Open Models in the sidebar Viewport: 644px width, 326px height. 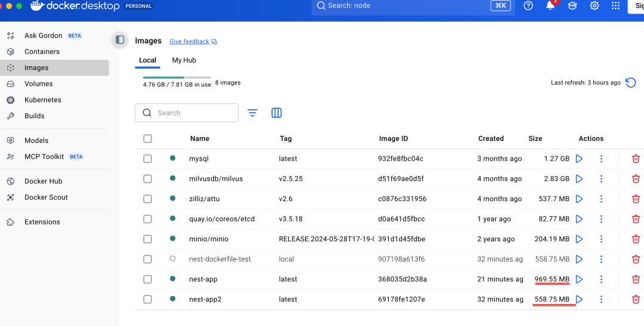coord(54,140)
